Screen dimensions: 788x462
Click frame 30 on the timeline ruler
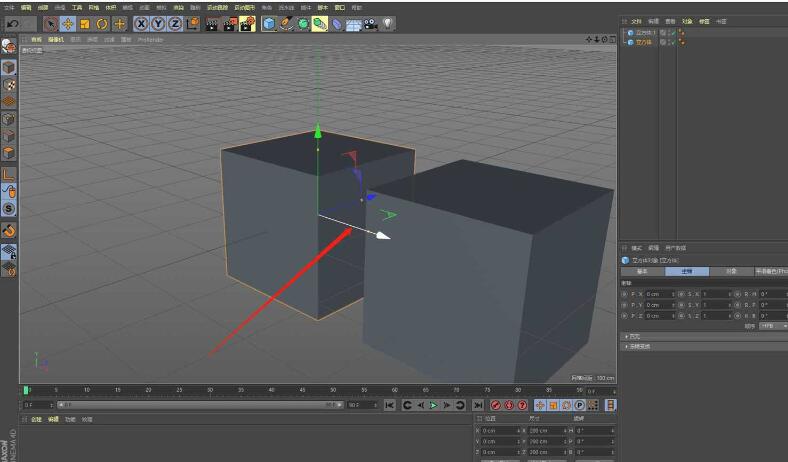210,390
